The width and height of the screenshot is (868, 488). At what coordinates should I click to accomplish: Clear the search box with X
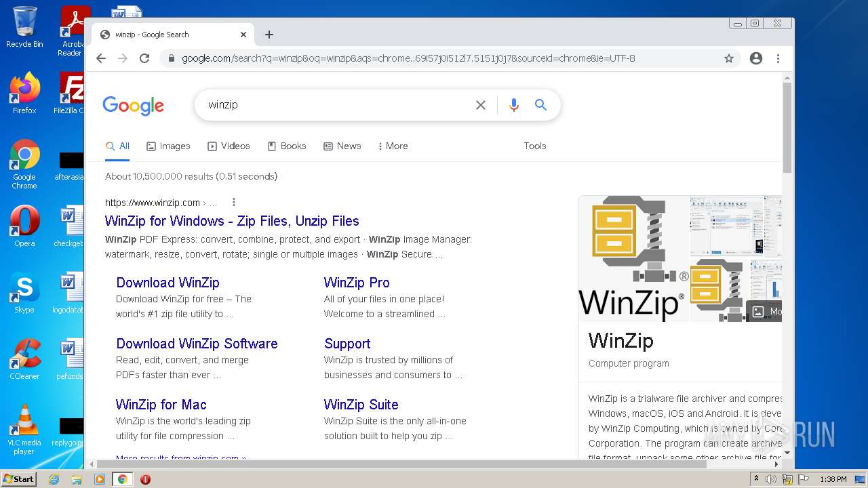pos(481,105)
